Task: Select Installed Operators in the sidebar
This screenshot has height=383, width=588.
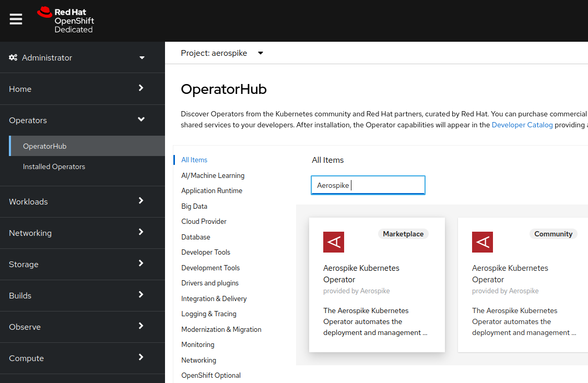Action: click(x=54, y=166)
